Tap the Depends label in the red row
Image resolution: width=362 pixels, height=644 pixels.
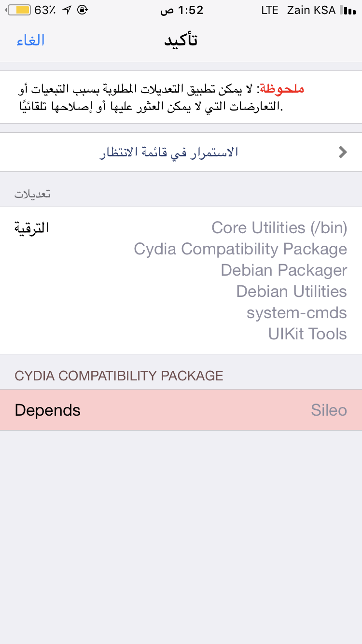tap(48, 410)
